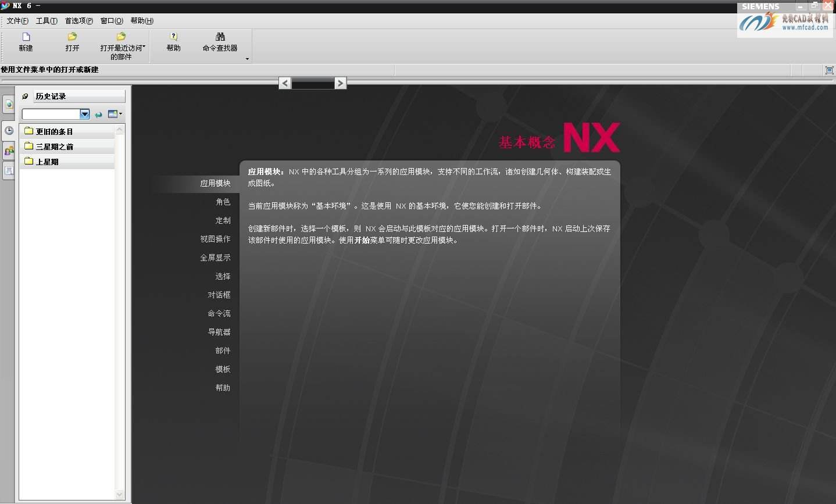
Task: Click folder icon beside 上星期
Action: (28, 161)
